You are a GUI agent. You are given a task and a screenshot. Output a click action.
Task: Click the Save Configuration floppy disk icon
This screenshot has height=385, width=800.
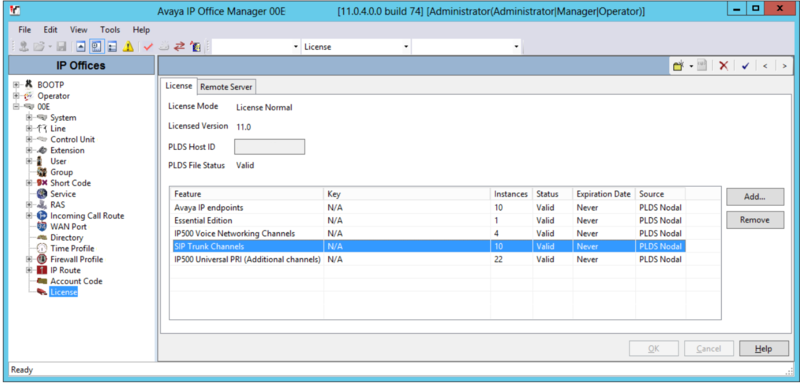[62, 47]
